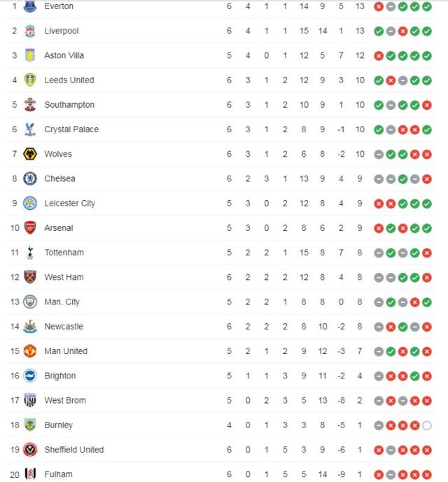The image size is (448, 482).
Task: Click the Leeds United crest
Action: pyautogui.click(x=29, y=80)
